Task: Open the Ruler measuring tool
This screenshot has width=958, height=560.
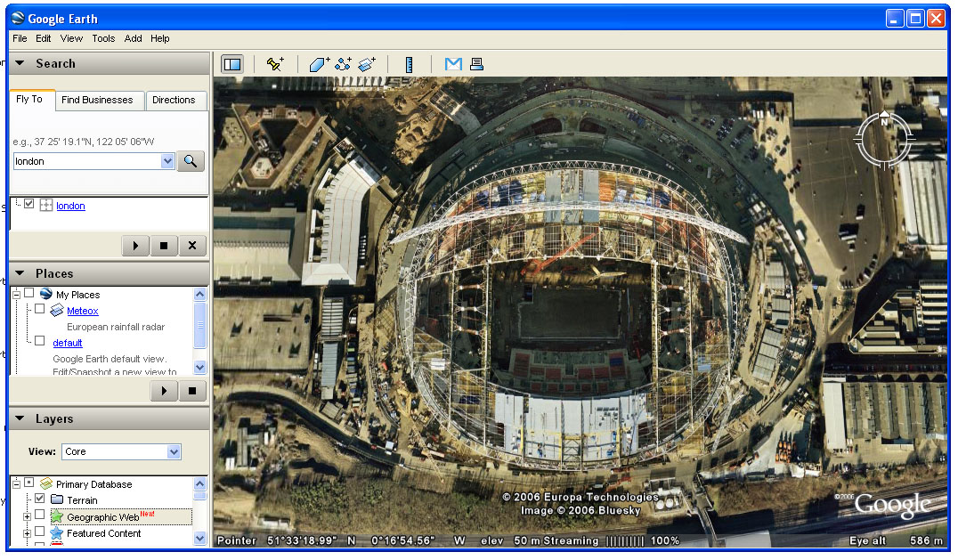Action: [x=409, y=64]
